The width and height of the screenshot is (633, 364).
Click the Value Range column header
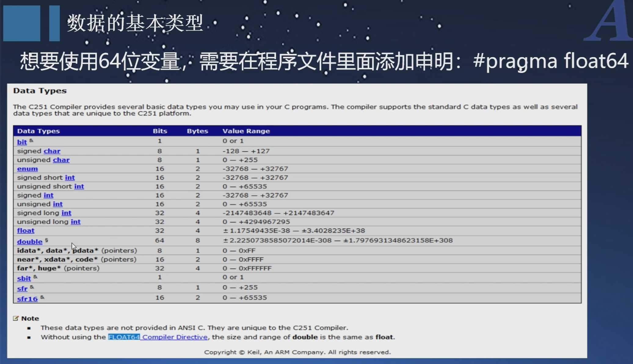click(x=246, y=131)
